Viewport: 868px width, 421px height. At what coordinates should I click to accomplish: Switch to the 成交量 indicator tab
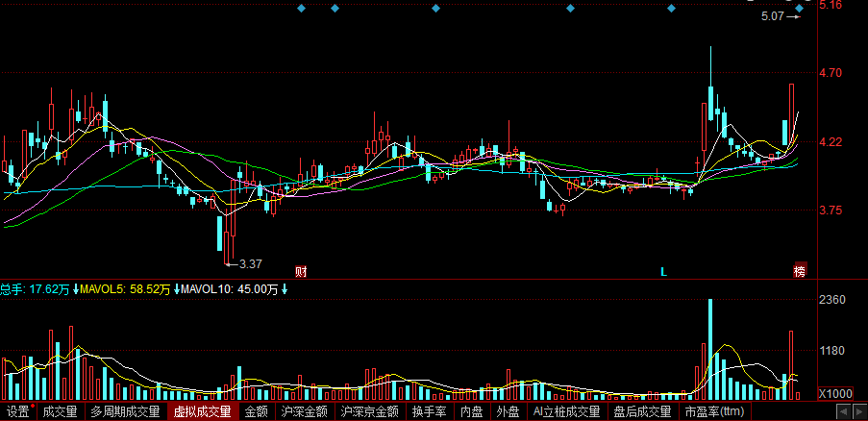click(x=61, y=412)
